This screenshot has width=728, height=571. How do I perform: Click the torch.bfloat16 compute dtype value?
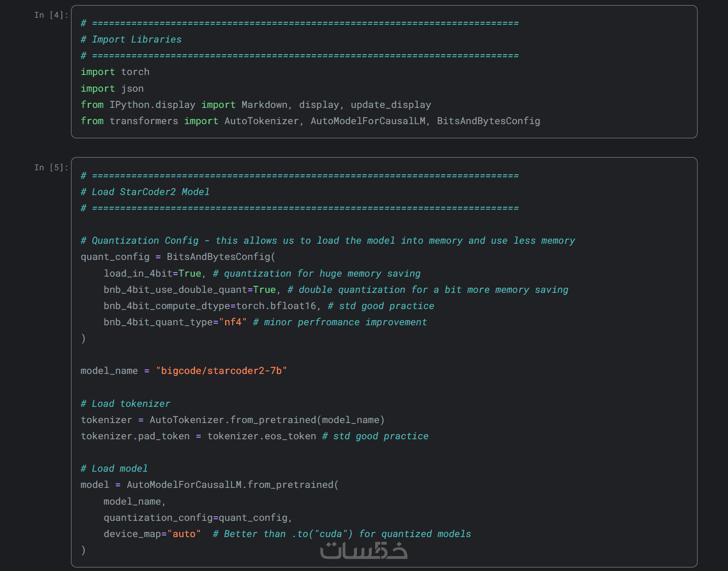pos(276,306)
